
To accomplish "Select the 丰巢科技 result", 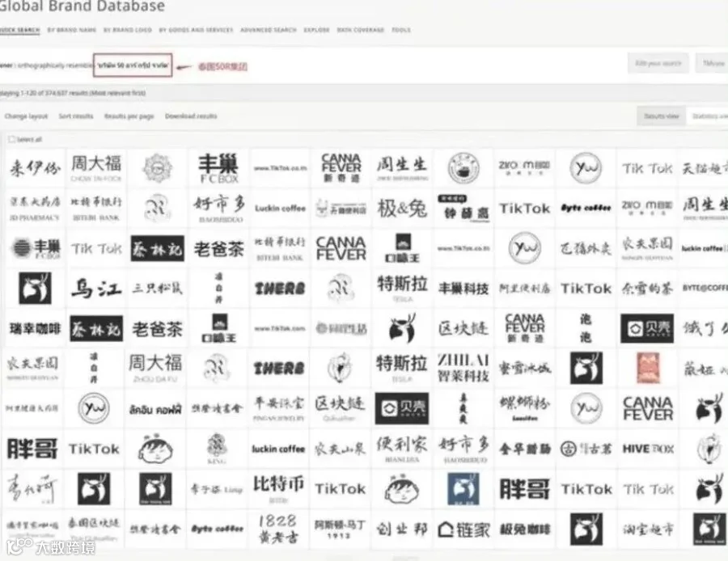I will [463, 288].
